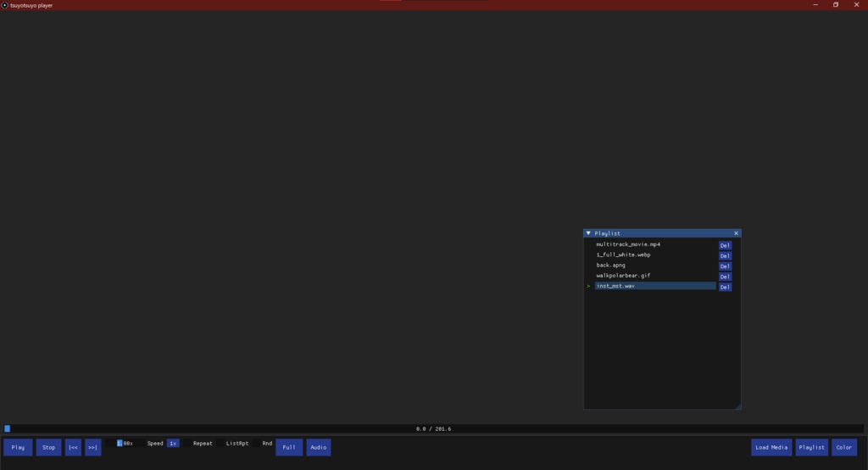Open the Audio settings button

(x=319, y=447)
